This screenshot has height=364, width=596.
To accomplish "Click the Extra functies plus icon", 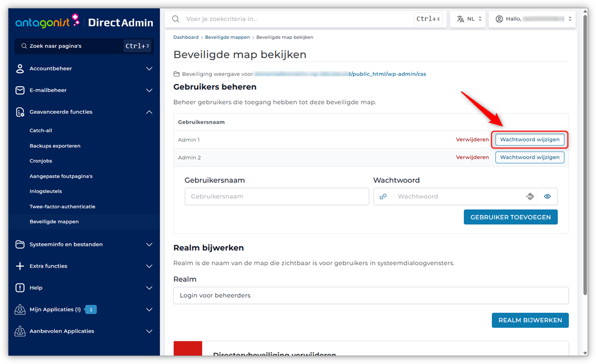I will (x=20, y=266).
